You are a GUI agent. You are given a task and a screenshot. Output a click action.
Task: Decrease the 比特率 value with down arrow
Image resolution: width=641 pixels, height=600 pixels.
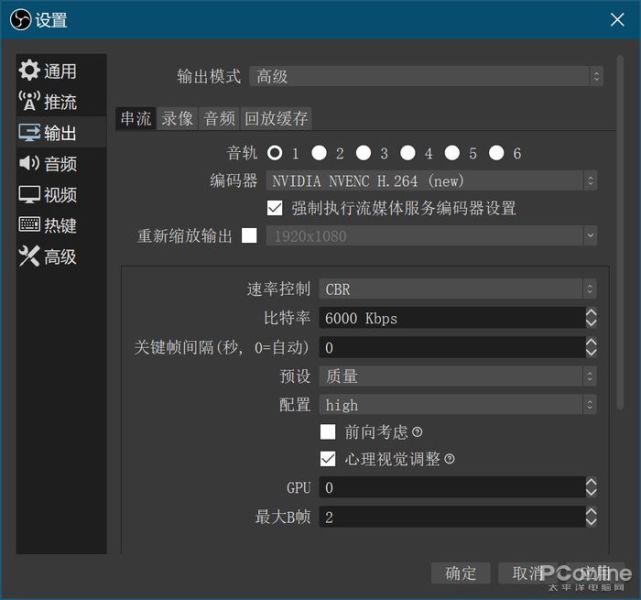591,323
